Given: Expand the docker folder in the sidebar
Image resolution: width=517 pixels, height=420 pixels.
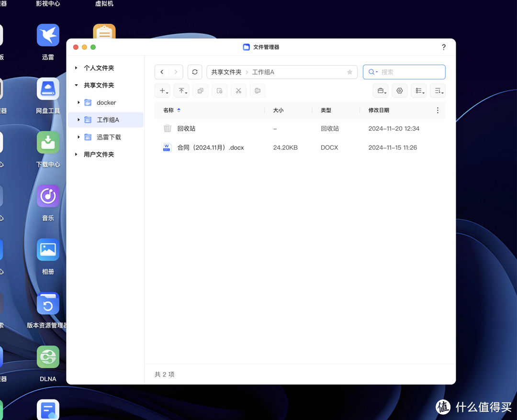Looking at the screenshot, I should (79, 102).
